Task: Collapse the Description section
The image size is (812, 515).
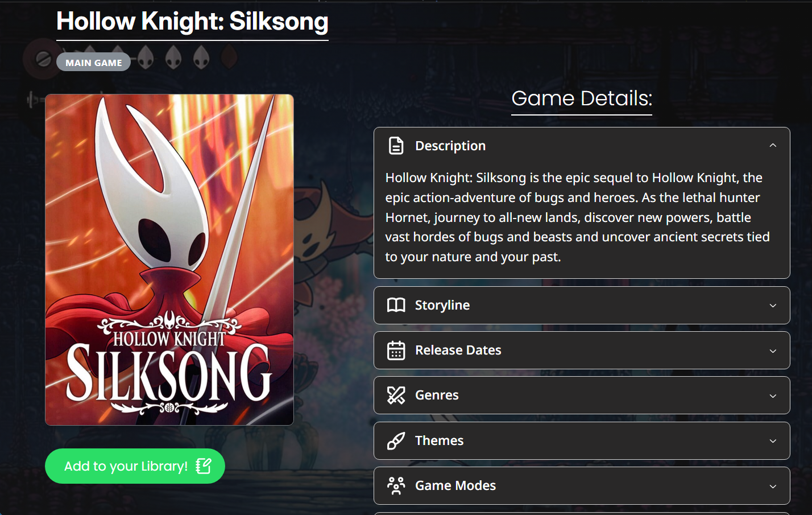Action: (773, 145)
